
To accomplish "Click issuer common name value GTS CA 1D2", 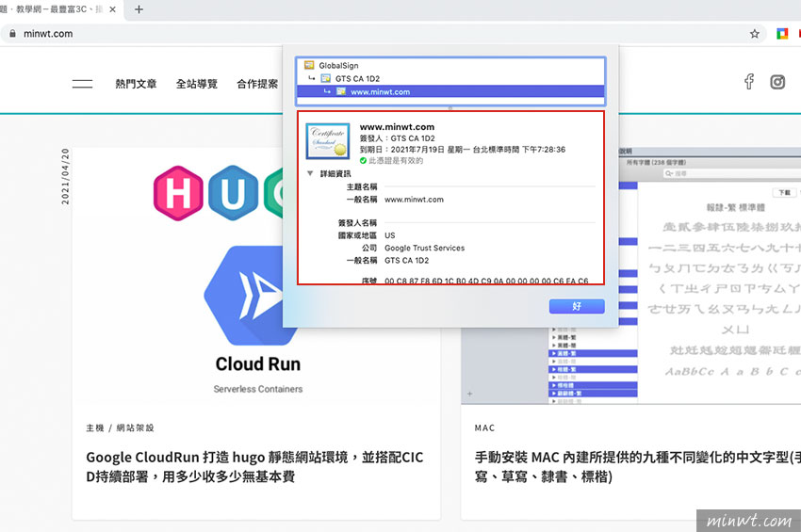I will [407, 261].
